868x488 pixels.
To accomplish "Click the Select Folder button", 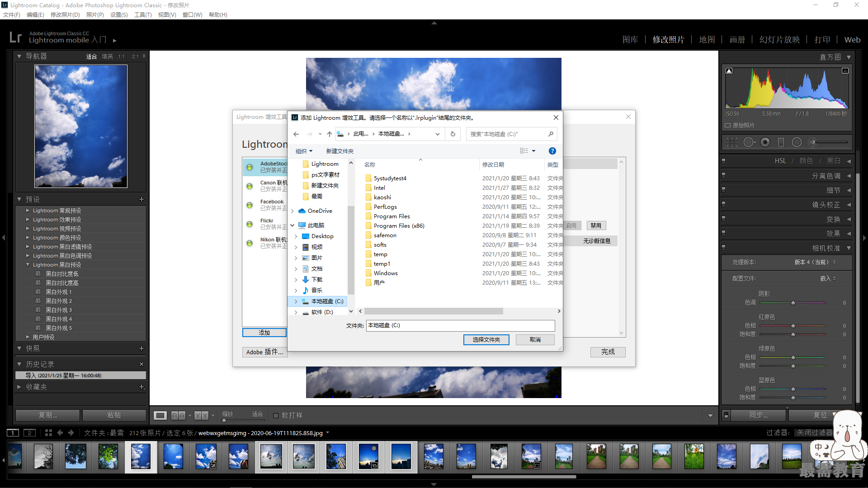I will point(486,340).
